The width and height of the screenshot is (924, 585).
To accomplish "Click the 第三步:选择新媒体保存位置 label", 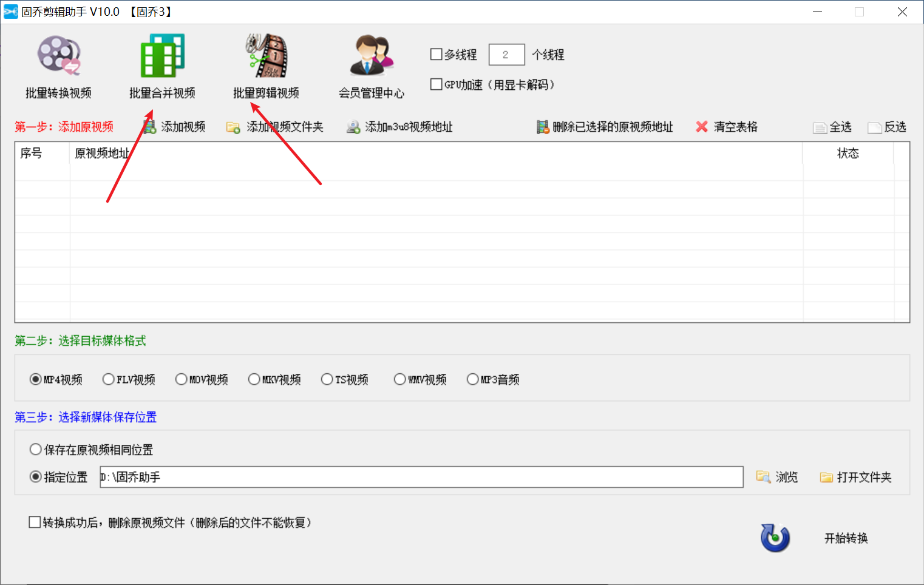I will pos(86,418).
